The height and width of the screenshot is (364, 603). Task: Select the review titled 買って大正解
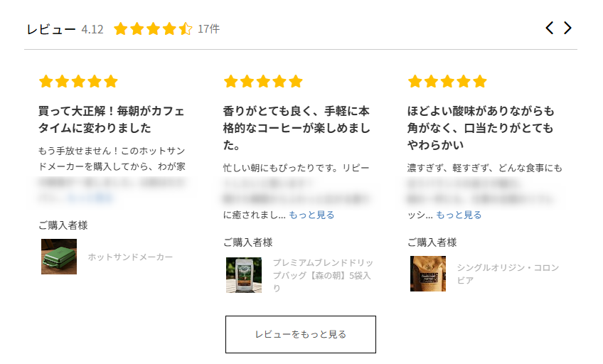tap(111, 119)
